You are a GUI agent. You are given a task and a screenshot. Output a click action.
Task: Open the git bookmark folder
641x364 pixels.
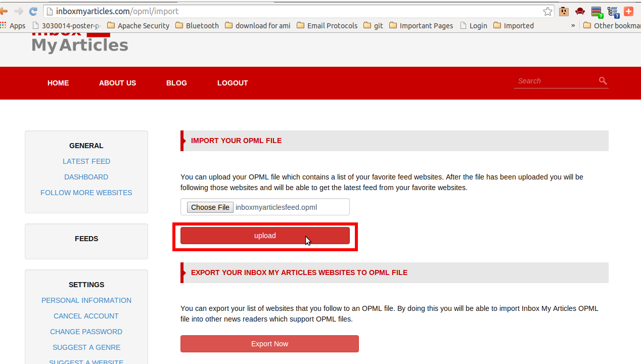coord(374,25)
